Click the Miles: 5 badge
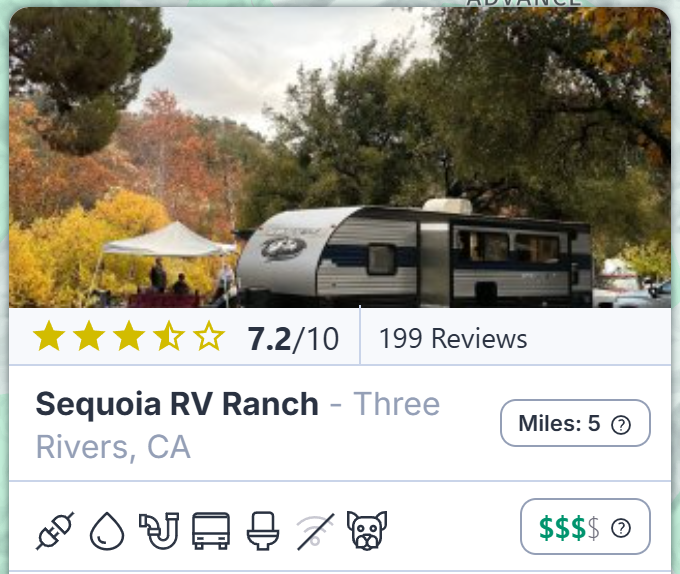Image resolution: width=680 pixels, height=574 pixels. [575, 423]
